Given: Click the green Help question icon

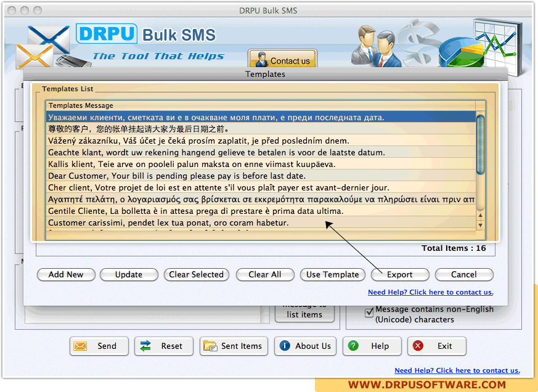Looking at the screenshot, I should coord(353,346).
